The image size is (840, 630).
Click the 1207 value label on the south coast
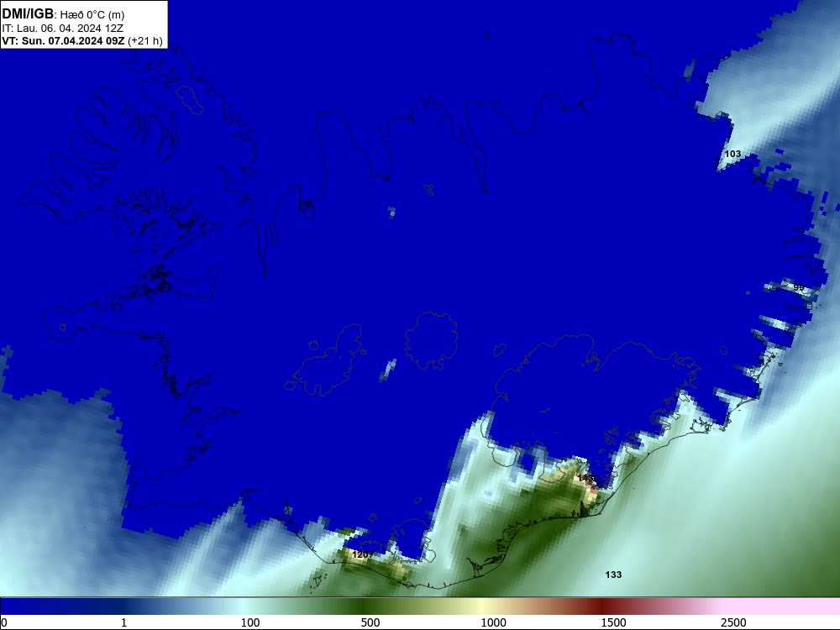pyautogui.click(x=363, y=554)
